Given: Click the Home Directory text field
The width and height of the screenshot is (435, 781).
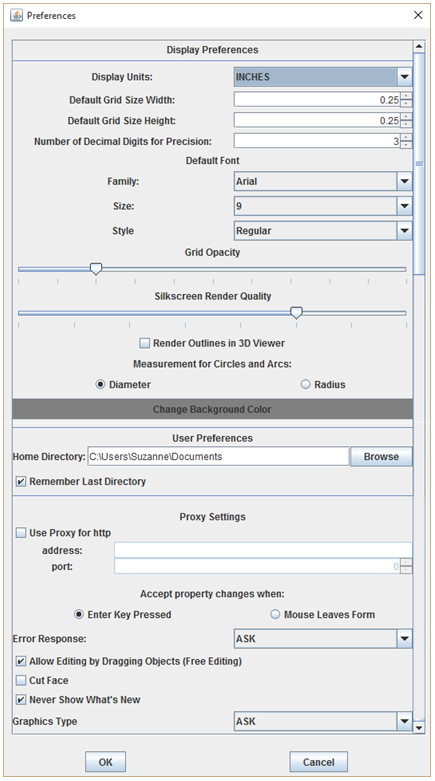Looking at the screenshot, I should point(218,456).
